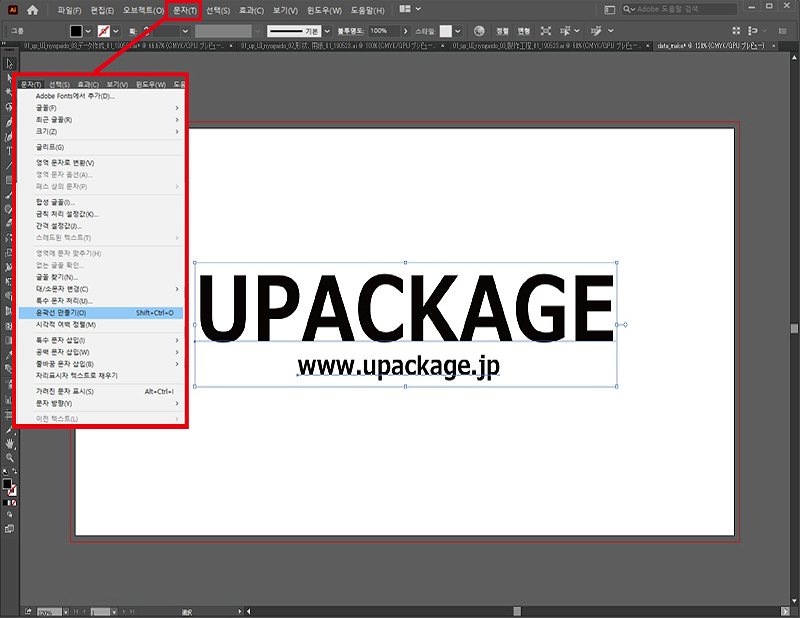Select the Hand tool
The width and height of the screenshot is (800, 618).
(9, 443)
